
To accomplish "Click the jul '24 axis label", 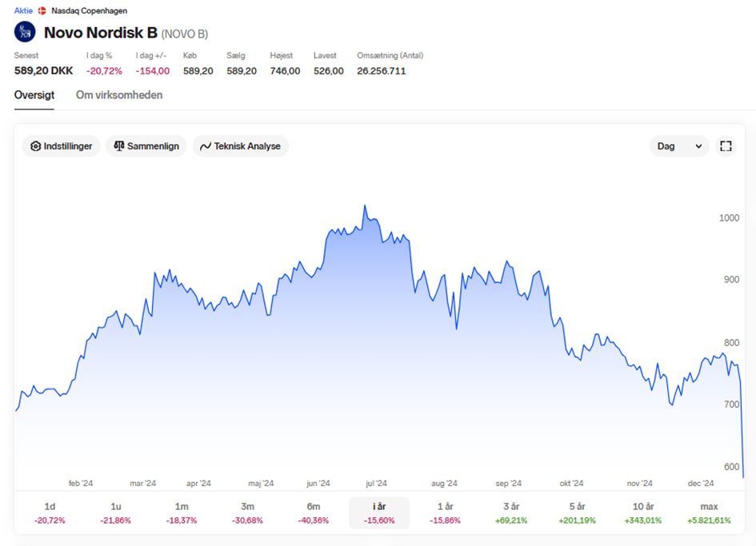I will pos(376,483).
